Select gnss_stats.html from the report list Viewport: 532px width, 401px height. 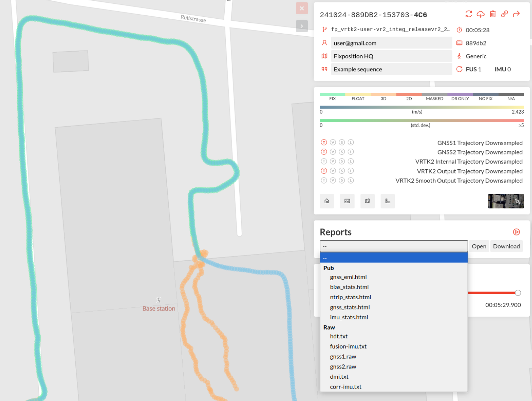point(350,307)
